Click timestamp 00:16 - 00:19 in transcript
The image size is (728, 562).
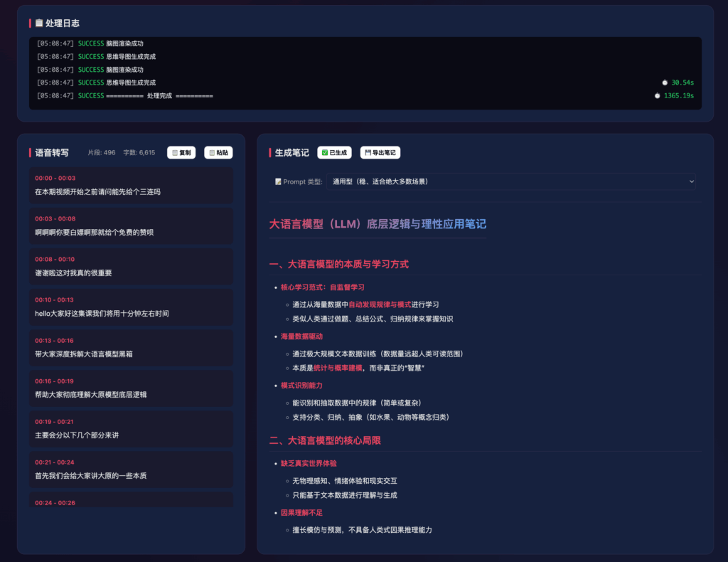point(55,381)
